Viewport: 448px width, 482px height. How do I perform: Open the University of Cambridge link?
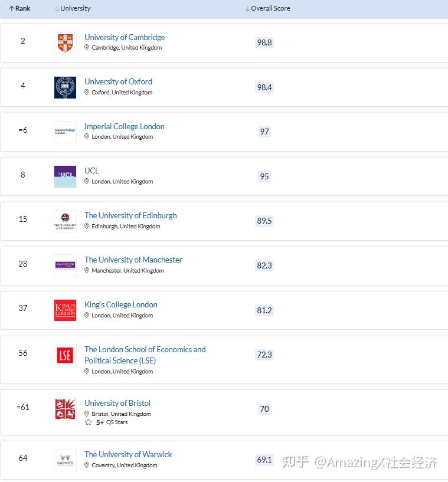[x=125, y=37]
